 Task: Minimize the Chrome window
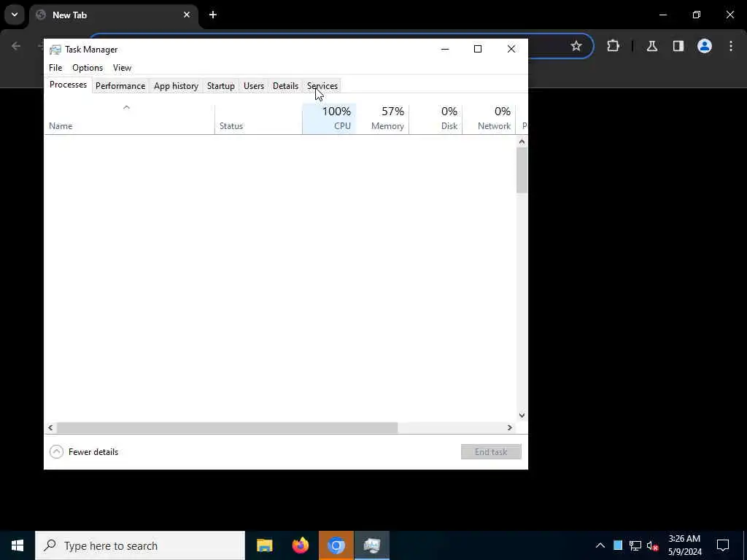pos(663,15)
